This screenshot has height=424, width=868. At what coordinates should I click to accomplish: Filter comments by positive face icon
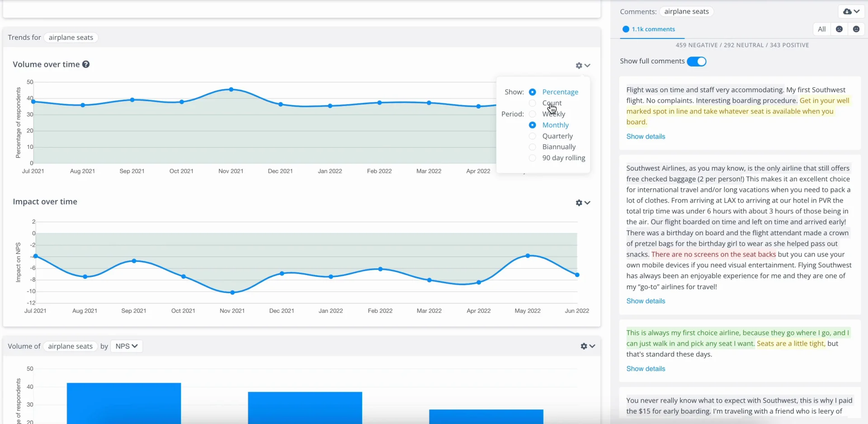pyautogui.click(x=856, y=29)
